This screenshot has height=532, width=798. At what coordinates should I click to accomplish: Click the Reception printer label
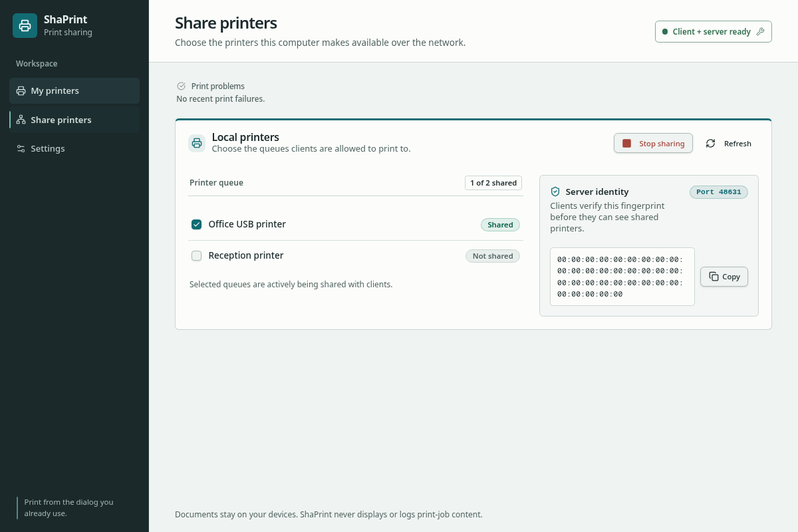click(x=246, y=255)
